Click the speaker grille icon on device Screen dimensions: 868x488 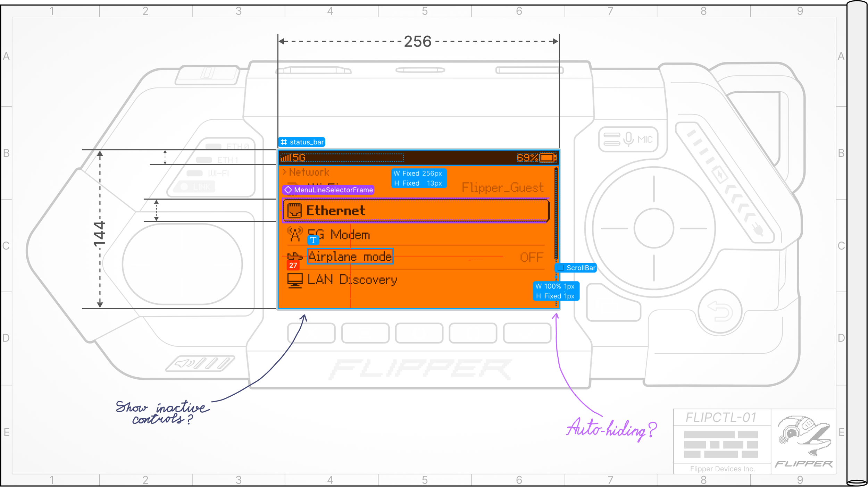(x=200, y=364)
